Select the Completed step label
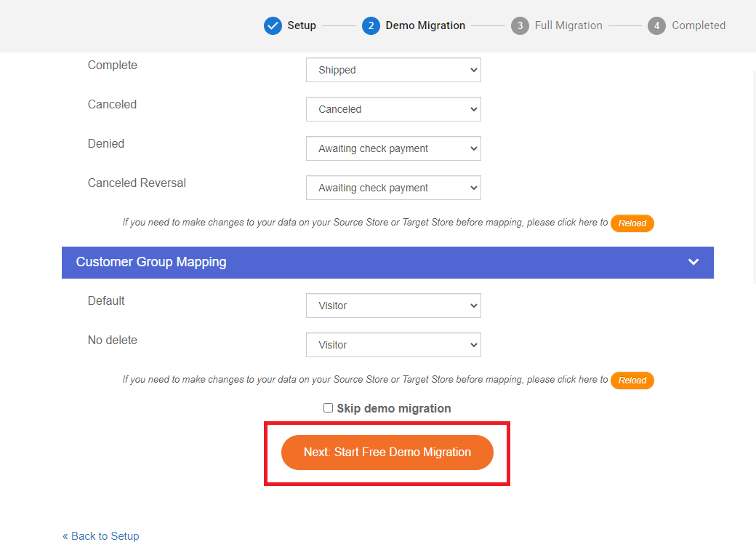 pos(699,25)
